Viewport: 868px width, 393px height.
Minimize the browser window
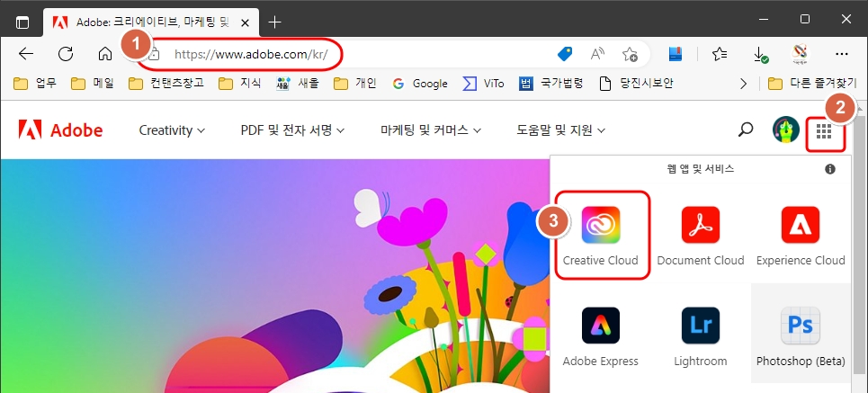[765, 20]
